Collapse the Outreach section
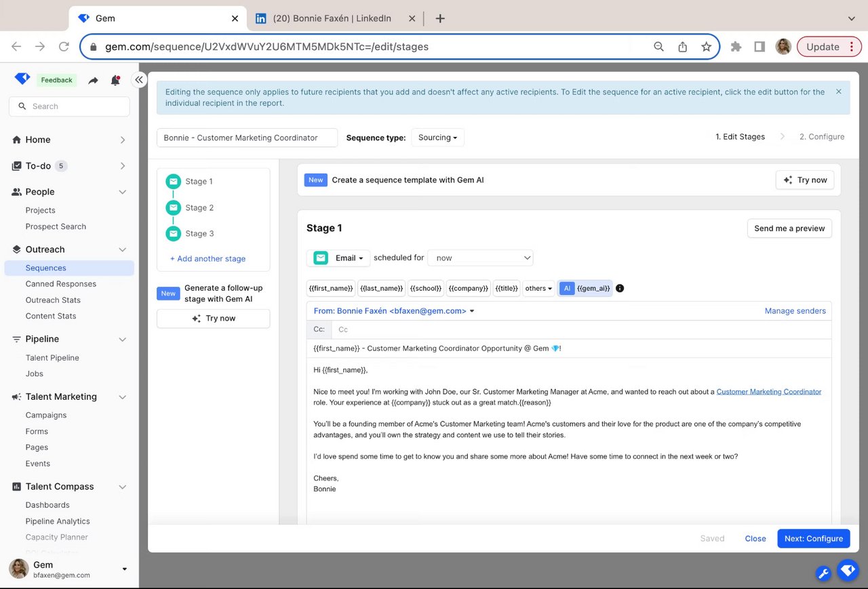868x589 pixels. click(x=123, y=249)
